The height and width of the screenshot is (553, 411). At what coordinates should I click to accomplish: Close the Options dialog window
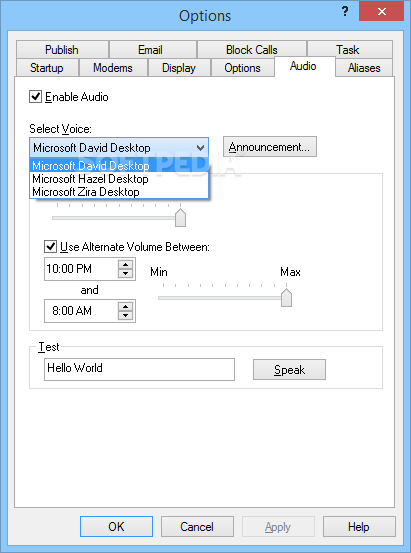(381, 11)
